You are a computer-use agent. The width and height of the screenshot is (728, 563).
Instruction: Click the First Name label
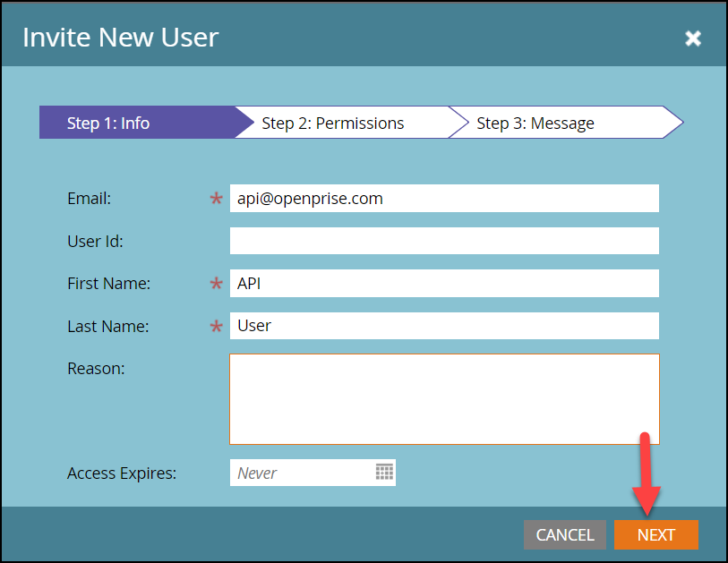(108, 284)
